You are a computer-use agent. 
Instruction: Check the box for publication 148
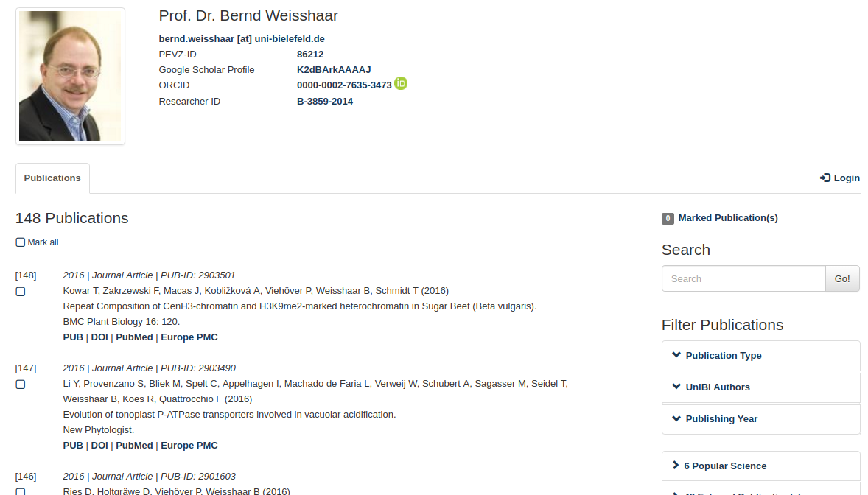pos(21,292)
